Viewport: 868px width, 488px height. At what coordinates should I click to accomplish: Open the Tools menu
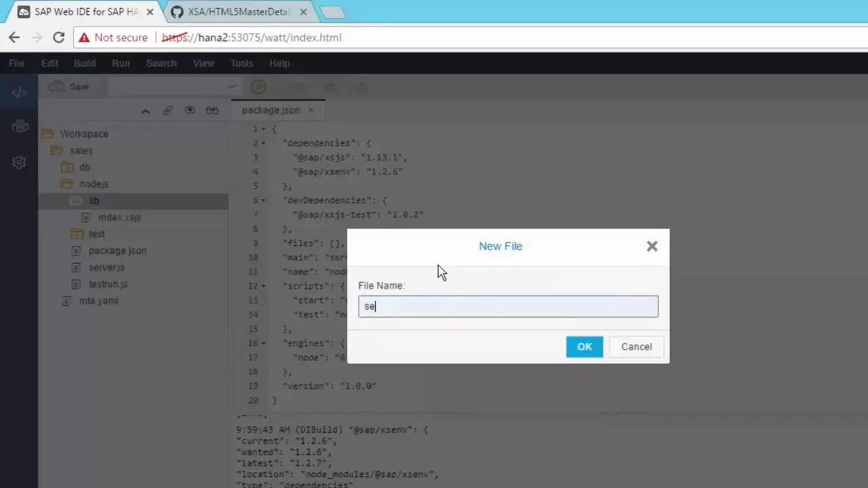(x=241, y=63)
